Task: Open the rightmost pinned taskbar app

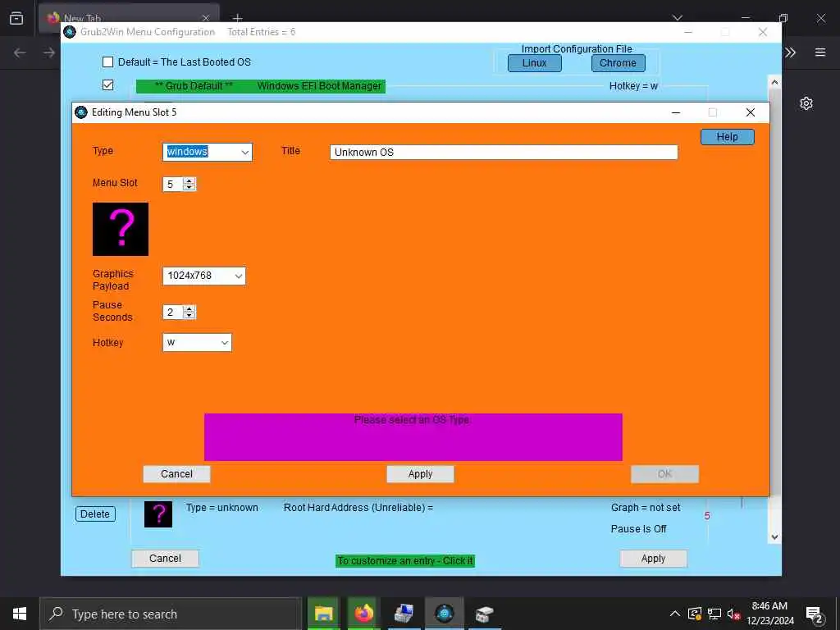Action: point(484,614)
